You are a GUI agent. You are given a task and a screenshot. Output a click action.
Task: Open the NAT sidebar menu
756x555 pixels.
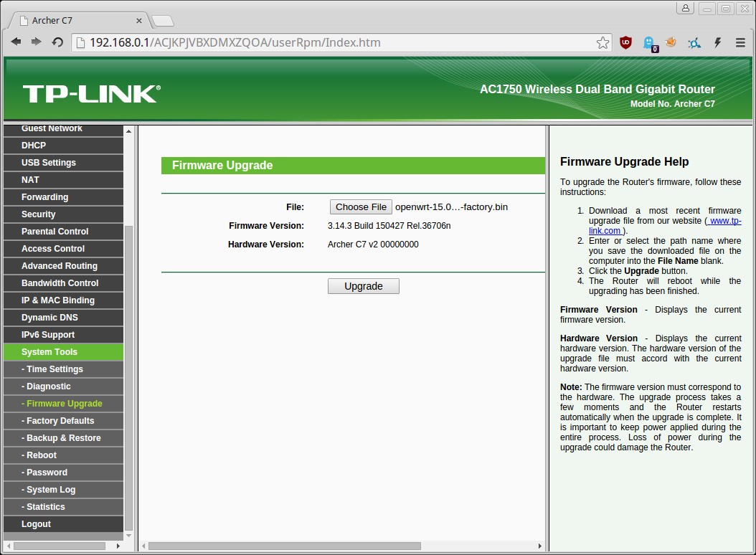coord(64,180)
